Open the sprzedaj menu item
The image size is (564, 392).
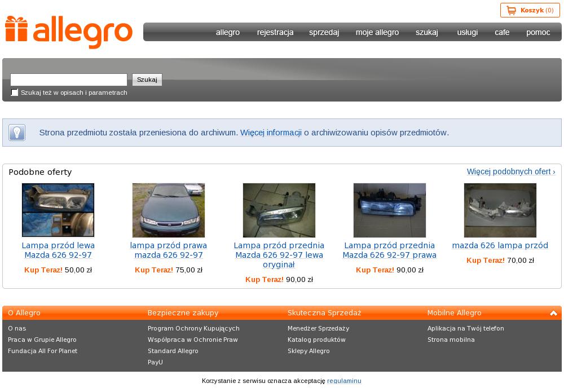click(324, 32)
